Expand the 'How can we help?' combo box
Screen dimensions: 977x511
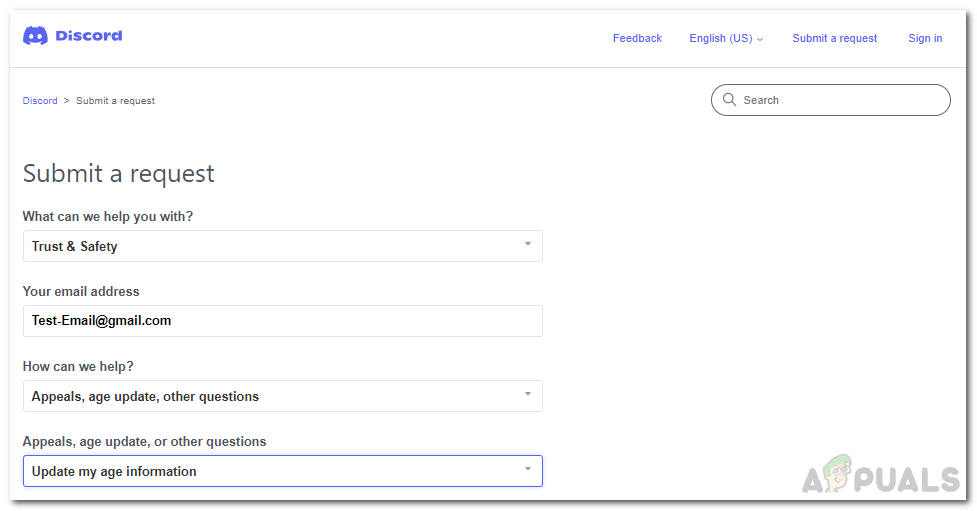pyautogui.click(x=282, y=396)
